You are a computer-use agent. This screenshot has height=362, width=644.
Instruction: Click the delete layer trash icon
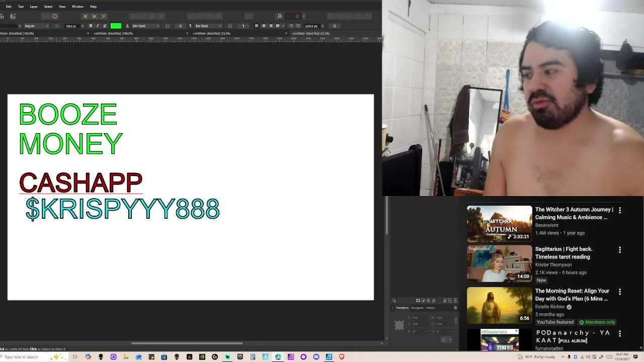click(455, 300)
